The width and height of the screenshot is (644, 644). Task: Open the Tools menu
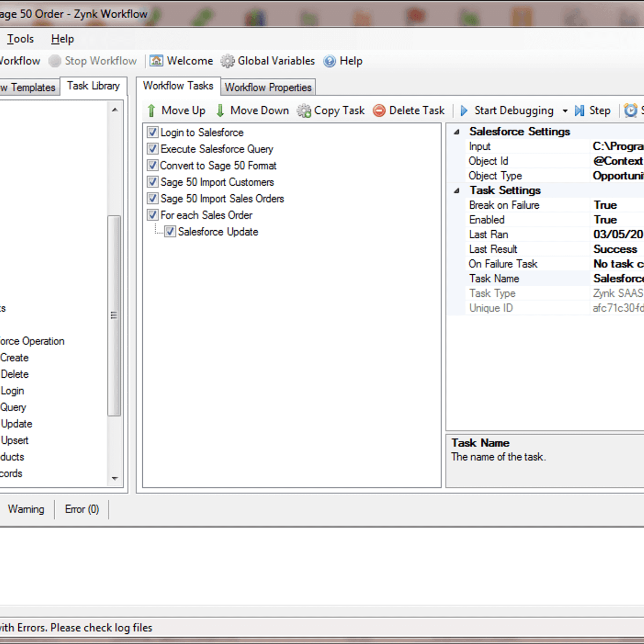click(20, 39)
